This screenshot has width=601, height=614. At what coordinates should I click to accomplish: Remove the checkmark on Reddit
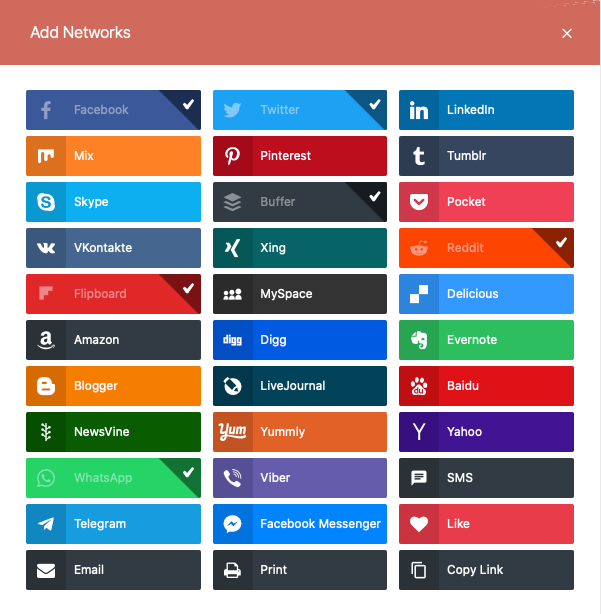click(x=486, y=248)
